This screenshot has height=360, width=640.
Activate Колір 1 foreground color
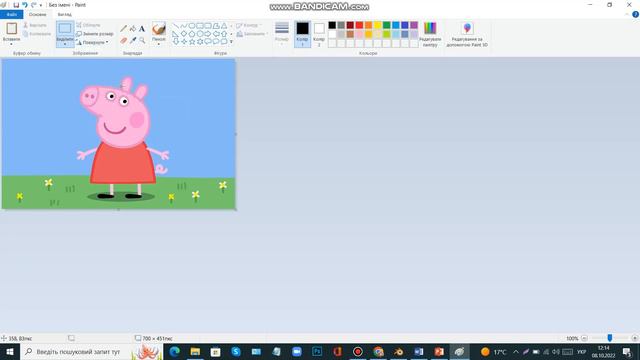pyautogui.click(x=302, y=34)
